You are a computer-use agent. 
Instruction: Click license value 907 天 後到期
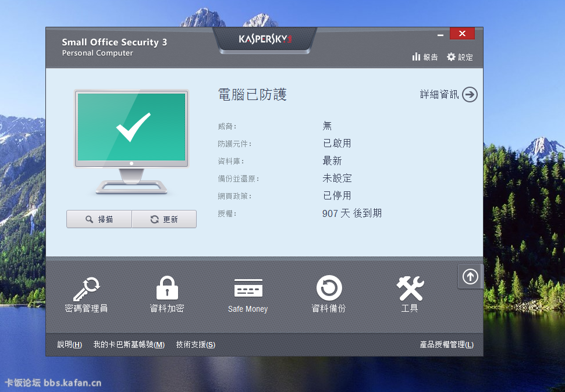click(352, 213)
